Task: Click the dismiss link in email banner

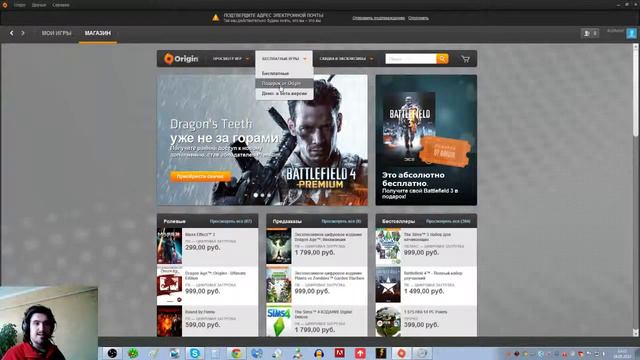Action: (x=418, y=18)
